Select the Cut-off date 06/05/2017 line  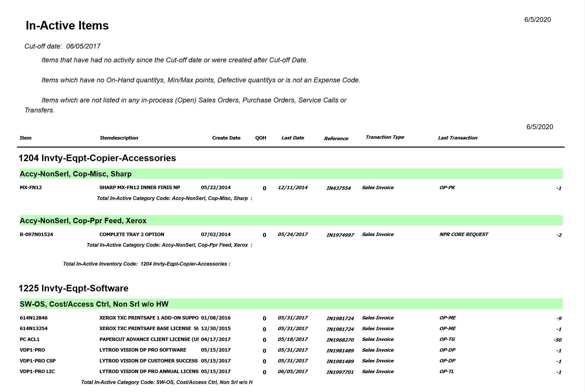click(x=63, y=46)
